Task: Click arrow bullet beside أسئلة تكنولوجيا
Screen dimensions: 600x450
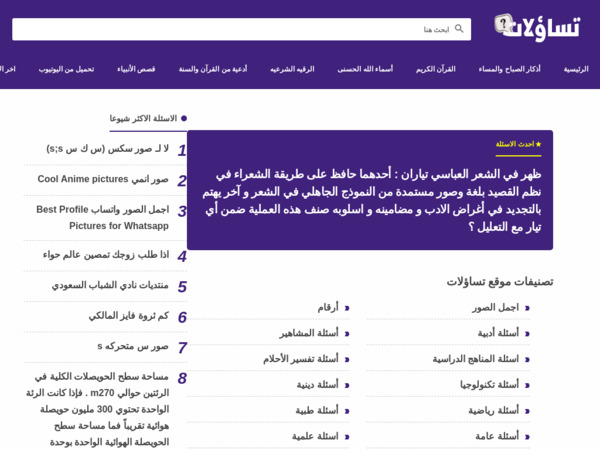Action: [x=527, y=385]
